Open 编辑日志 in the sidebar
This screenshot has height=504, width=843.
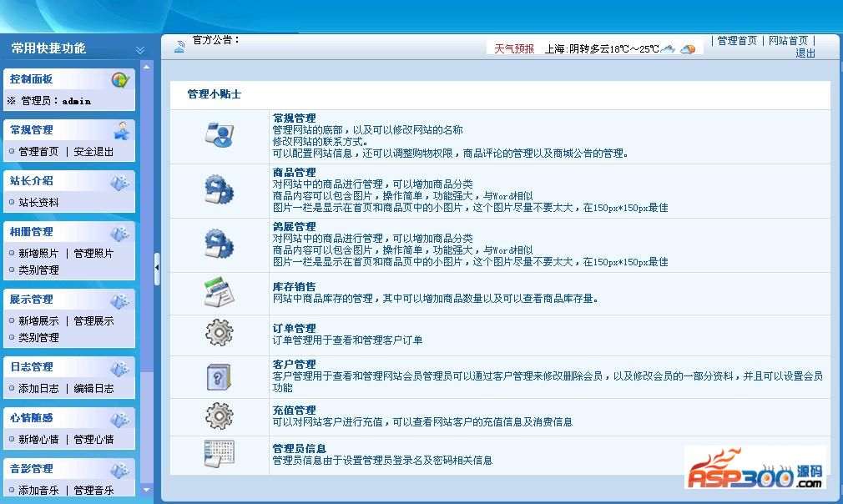tap(93, 389)
